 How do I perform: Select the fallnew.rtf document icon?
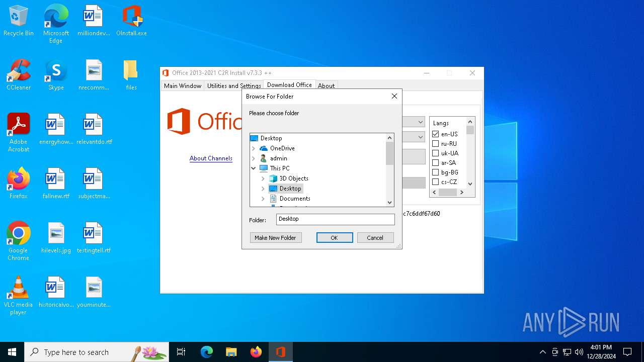(x=56, y=184)
